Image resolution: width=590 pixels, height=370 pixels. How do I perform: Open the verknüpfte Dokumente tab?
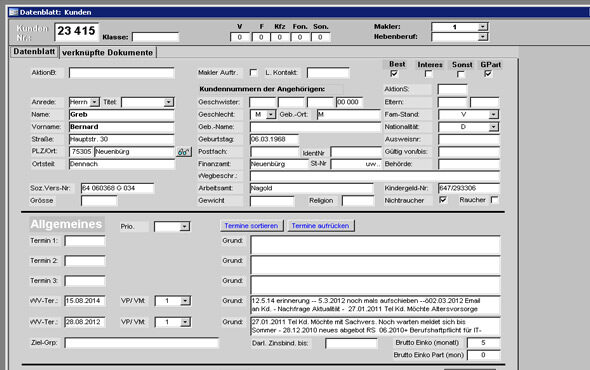click(x=108, y=53)
